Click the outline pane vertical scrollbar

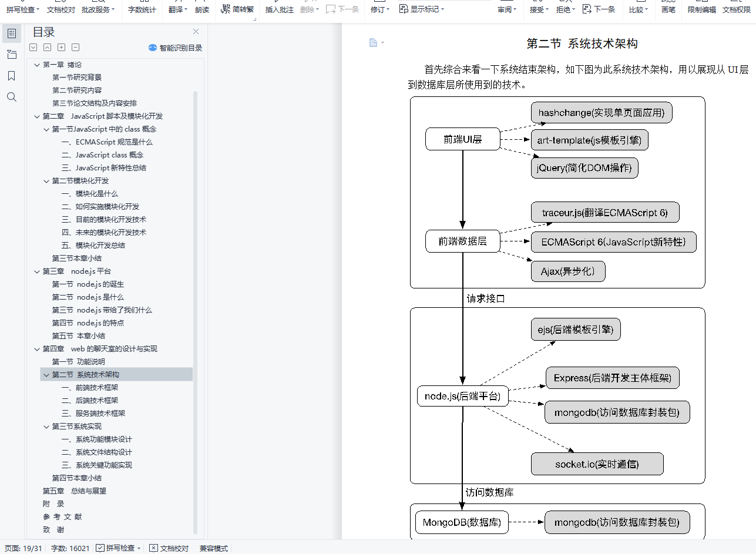click(x=196, y=311)
